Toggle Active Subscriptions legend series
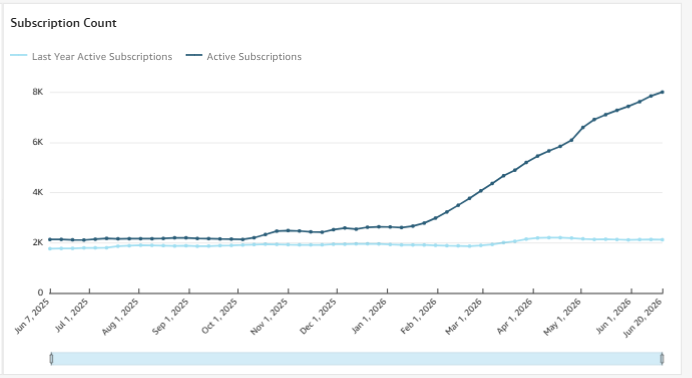The image size is (692, 378). pyautogui.click(x=244, y=56)
